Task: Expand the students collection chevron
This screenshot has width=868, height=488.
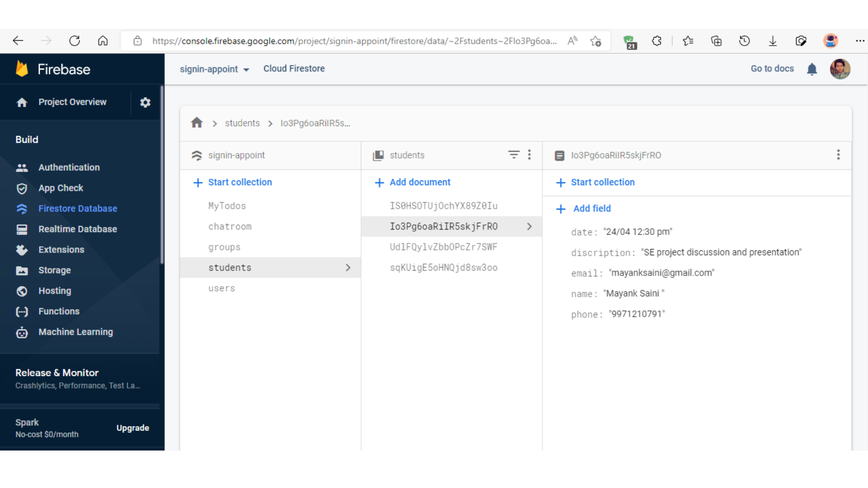Action: pos(348,267)
